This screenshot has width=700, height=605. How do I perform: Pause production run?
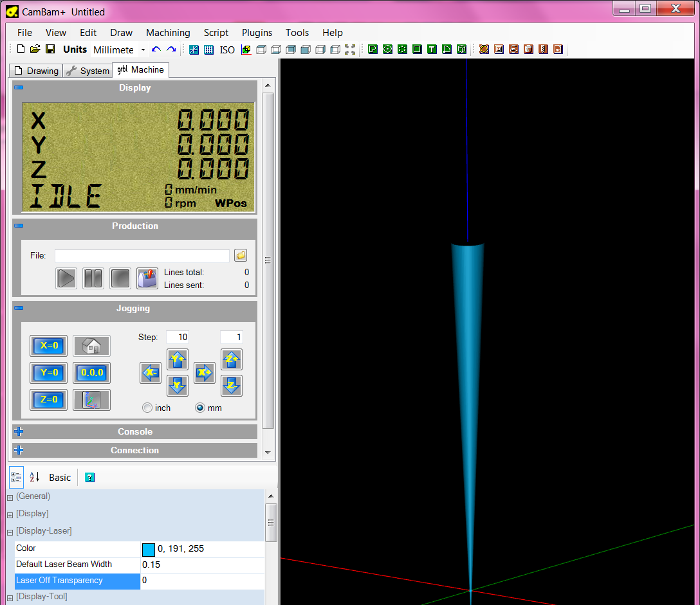pos(93,278)
